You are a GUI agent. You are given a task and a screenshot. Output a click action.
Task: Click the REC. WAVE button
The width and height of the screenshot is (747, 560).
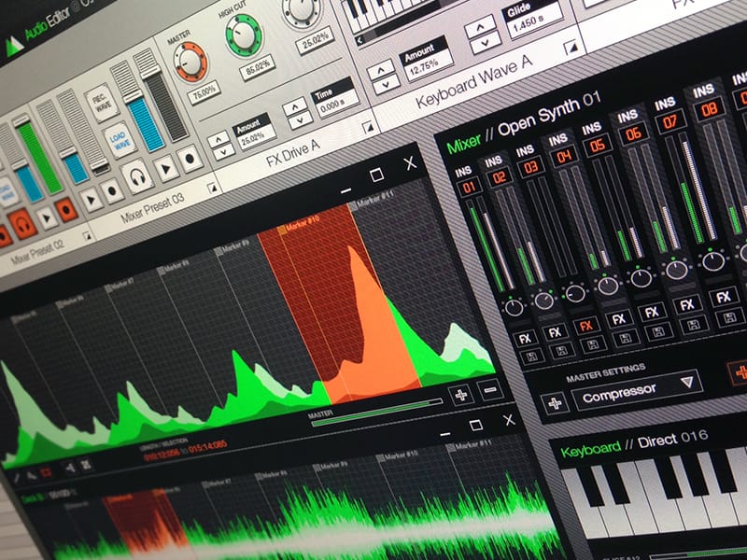pos(99,99)
